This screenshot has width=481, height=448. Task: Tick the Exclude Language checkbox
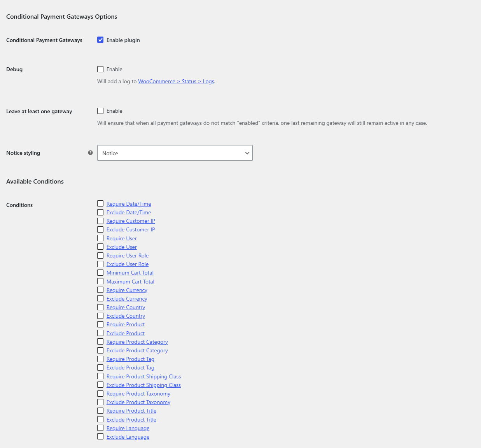tap(100, 436)
